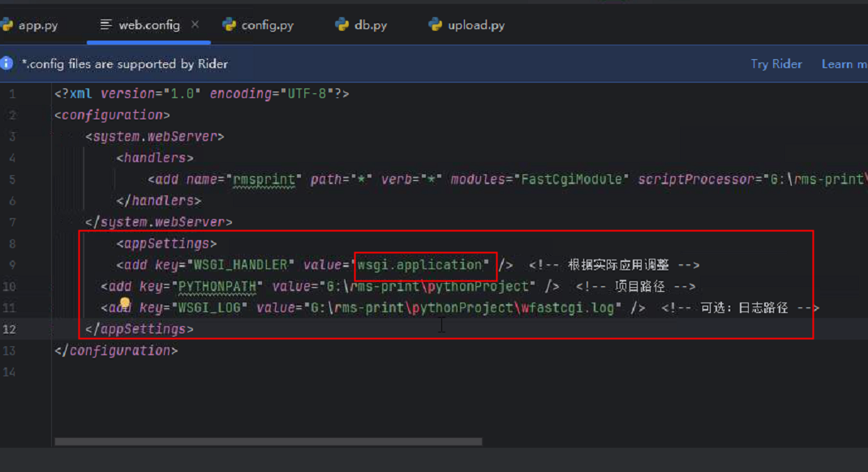The height and width of the screenshot is (472, 868).
Task: Click the Python icon on upload.py tab
Action: click(x=435, y=24)
